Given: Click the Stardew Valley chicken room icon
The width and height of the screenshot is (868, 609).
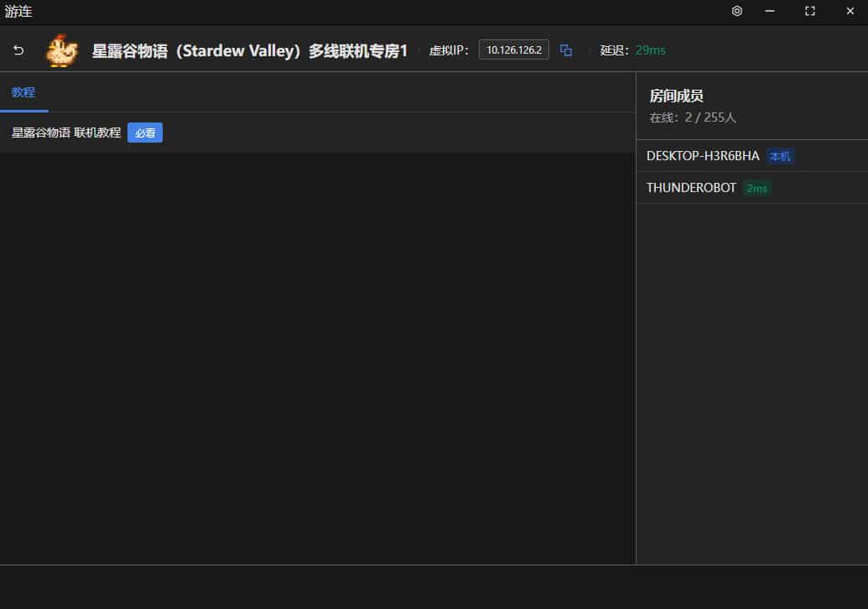Looking at the screenshot, I should (x=62, y=50).
